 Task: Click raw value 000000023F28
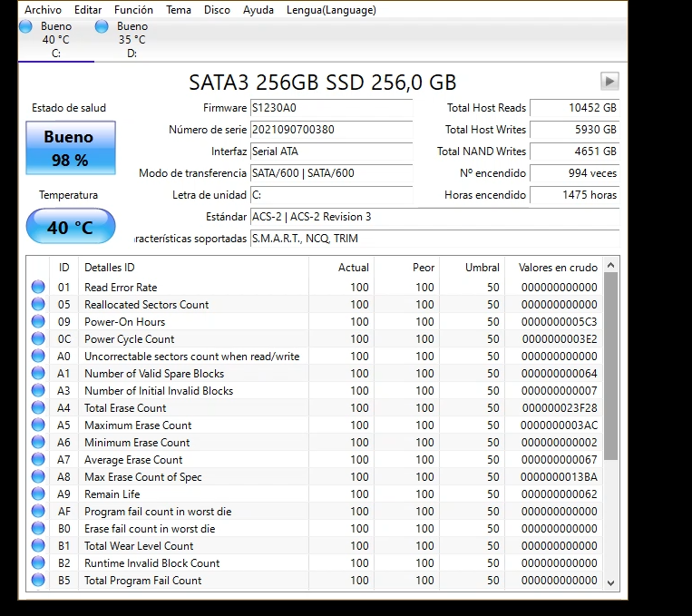pyautogui.click(x=560, y=408)
